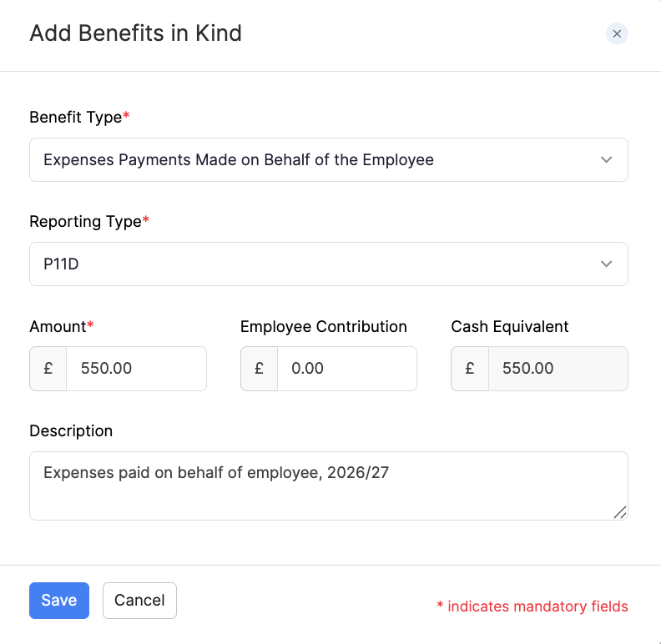Click the 'Add Benefits in Kind' title

pyautogui.click(x=135, y=33)
